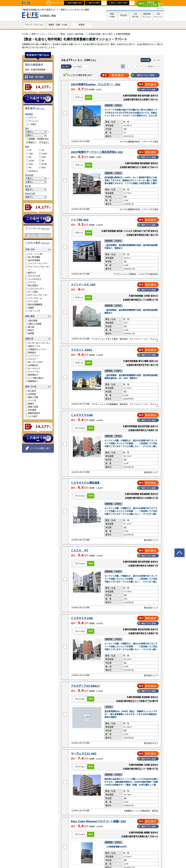186x868 pixels.
Task: Open 賃料 上限なし dropdown
Action: (x=36, y=135)
